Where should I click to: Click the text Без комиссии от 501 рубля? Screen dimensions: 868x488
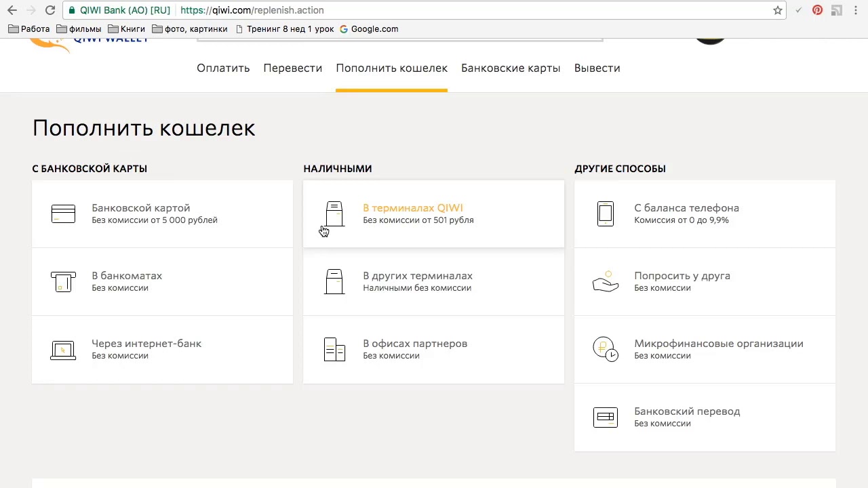418,220
